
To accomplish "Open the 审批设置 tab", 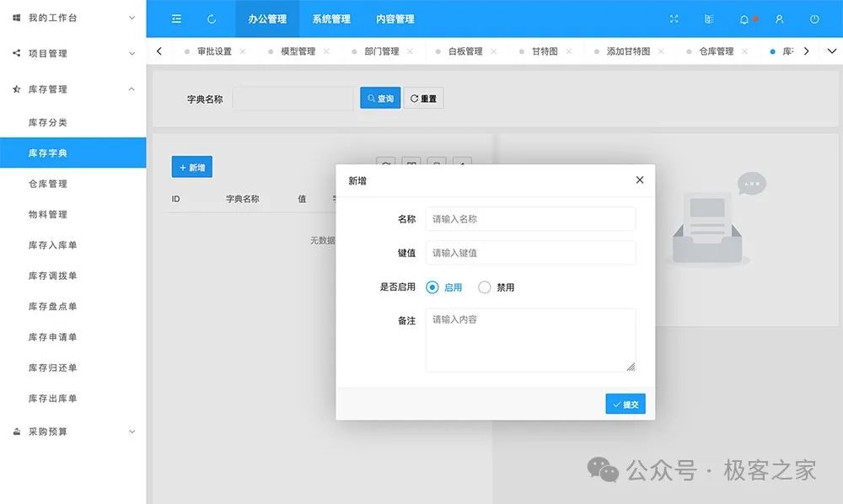I will (x=214, y=51).
